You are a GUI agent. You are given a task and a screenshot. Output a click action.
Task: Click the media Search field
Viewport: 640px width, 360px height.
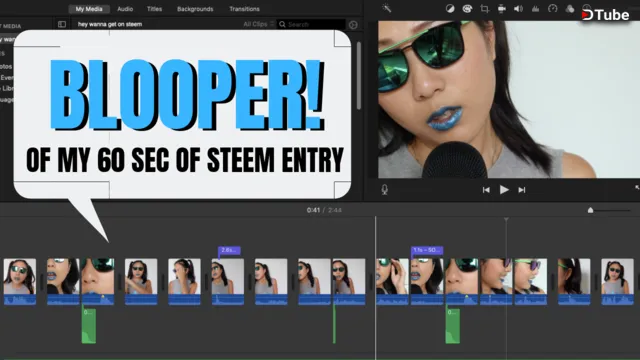[311, 24]
